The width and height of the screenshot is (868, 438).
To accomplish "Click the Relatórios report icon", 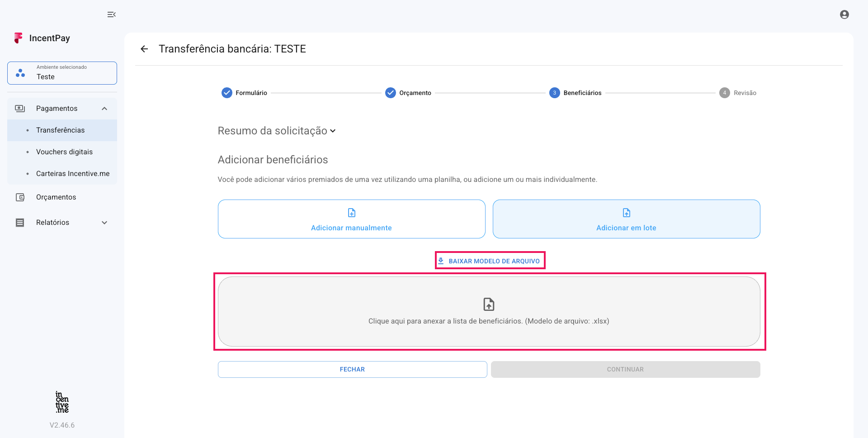I will click(20, 223).
